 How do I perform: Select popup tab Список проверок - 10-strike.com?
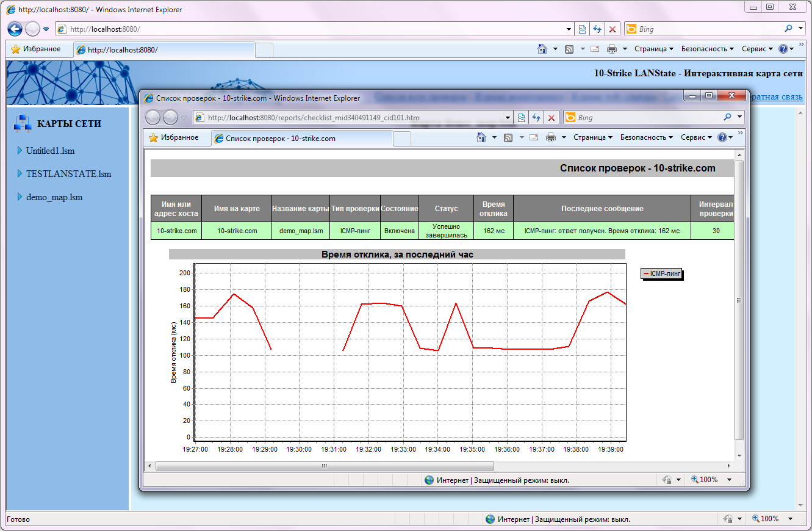(302, 139)
